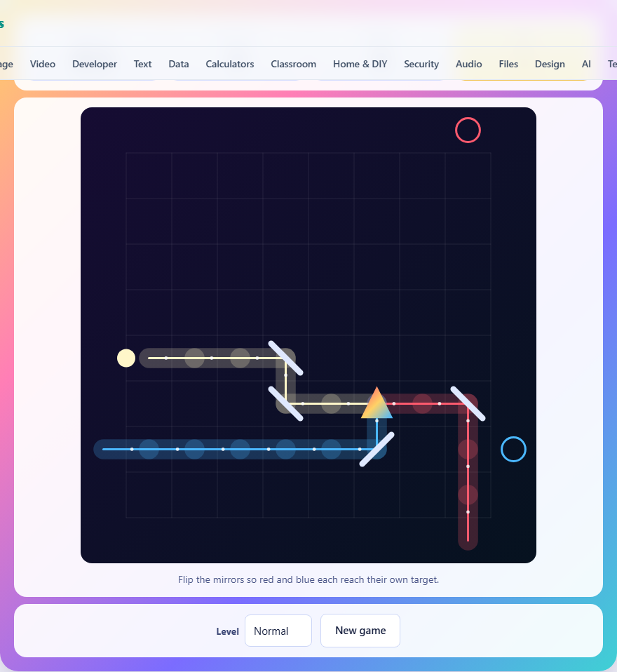617x672 pixels.
Task: Click the red target ring
Action: 468,130
